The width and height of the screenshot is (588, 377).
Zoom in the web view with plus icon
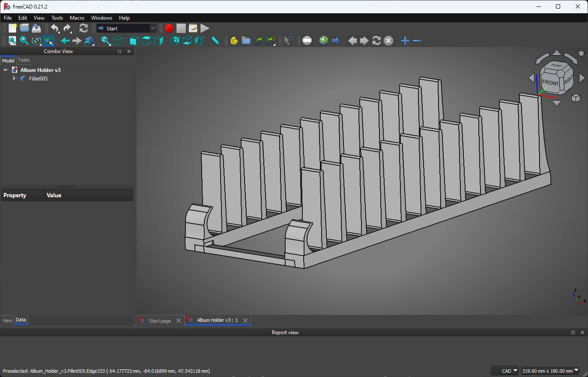tap(405, 41)
